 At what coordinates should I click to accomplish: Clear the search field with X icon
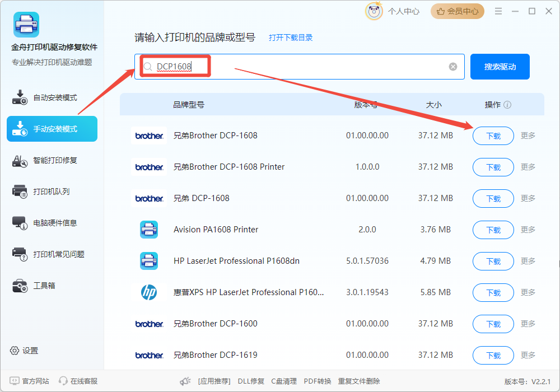click(453, 67)
